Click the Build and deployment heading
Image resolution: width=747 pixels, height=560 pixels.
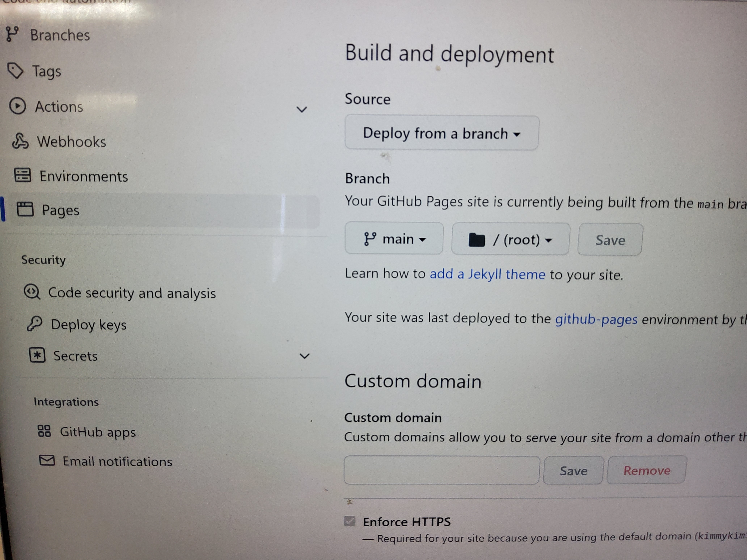pos(450,54)
